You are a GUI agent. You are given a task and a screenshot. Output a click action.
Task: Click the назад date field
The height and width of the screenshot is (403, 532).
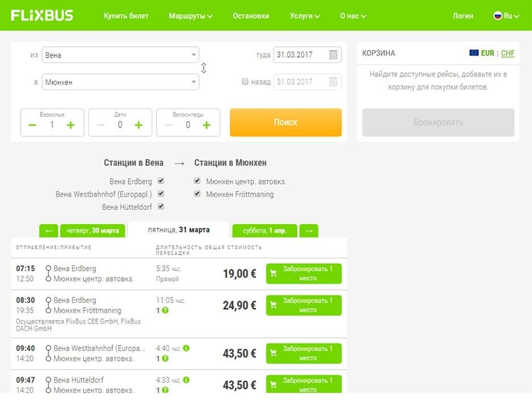pos(307,82)
